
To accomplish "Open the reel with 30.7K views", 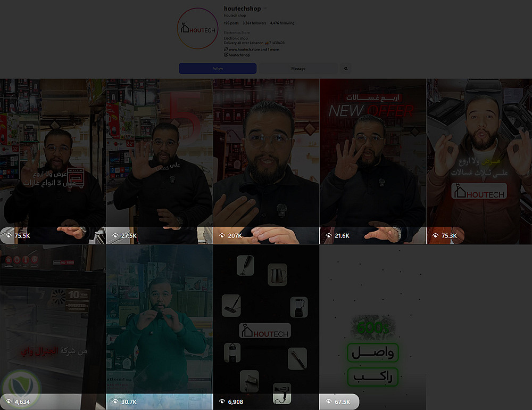I will coord(160,327).
